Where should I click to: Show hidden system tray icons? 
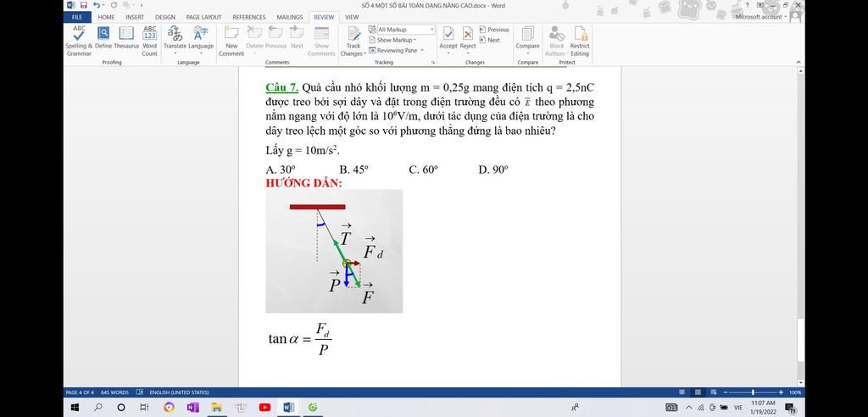[x=688, y=408]
